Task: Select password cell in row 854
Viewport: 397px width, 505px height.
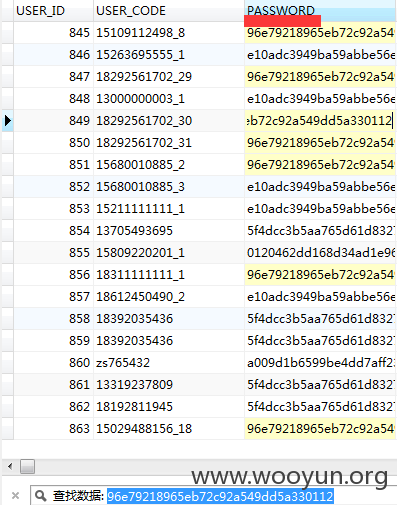Action: pos(320,231)
